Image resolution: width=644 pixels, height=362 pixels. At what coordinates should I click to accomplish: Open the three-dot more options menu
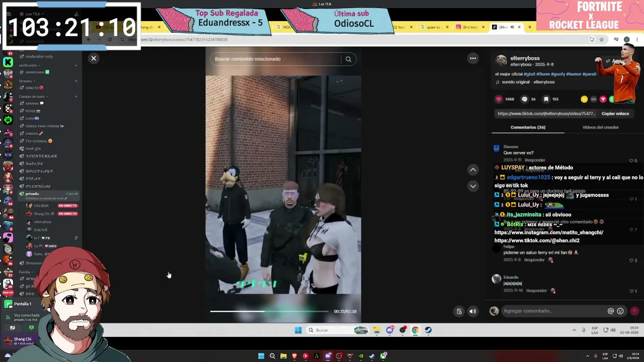point(473,58)
